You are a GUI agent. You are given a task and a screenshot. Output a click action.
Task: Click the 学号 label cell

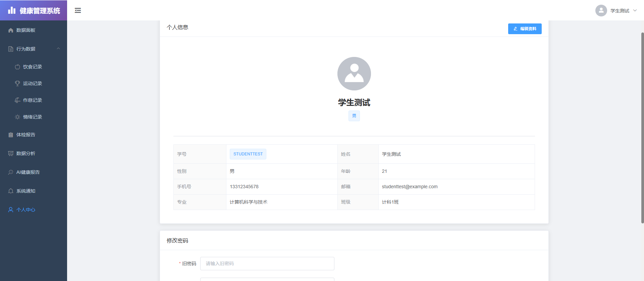(200, 154)
